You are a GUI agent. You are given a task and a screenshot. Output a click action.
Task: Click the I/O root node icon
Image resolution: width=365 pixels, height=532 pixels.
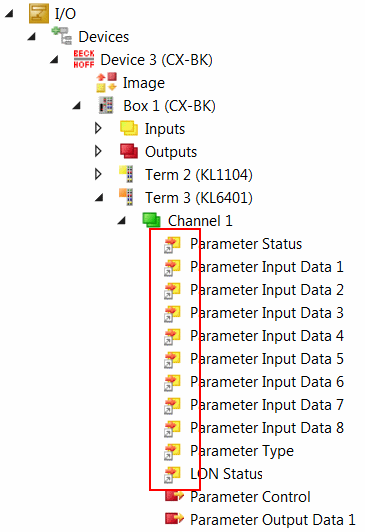39,13
